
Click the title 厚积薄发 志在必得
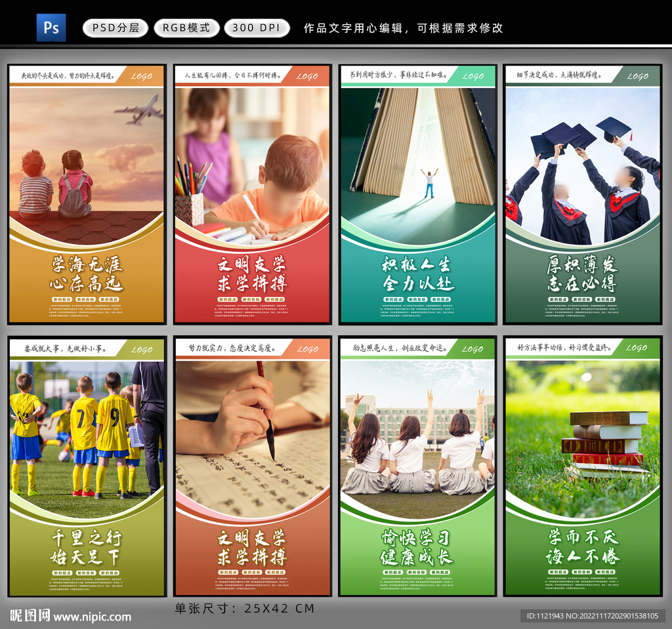coord(582,274)
